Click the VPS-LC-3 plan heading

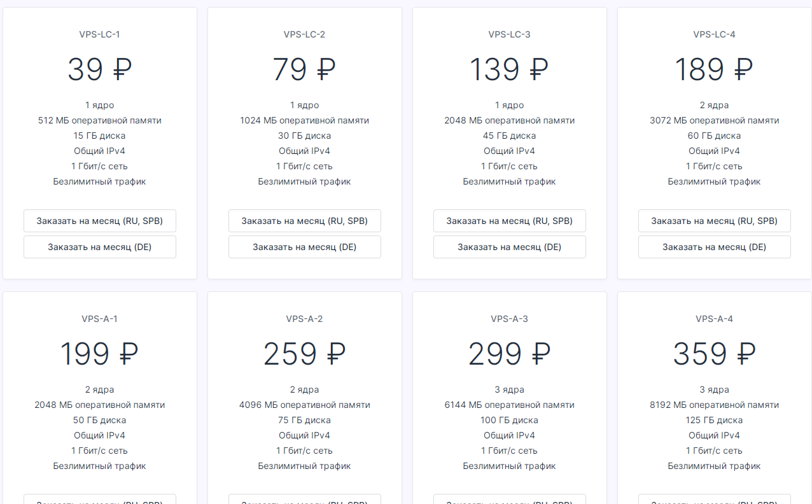click(x=510, y=34)
